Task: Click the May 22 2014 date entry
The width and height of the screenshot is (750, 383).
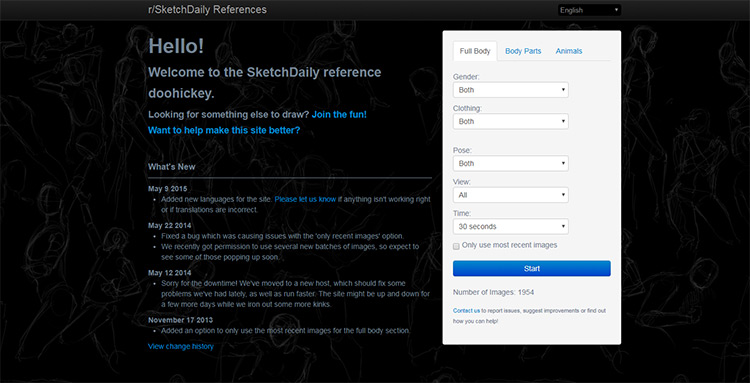Action: point(170,225)
